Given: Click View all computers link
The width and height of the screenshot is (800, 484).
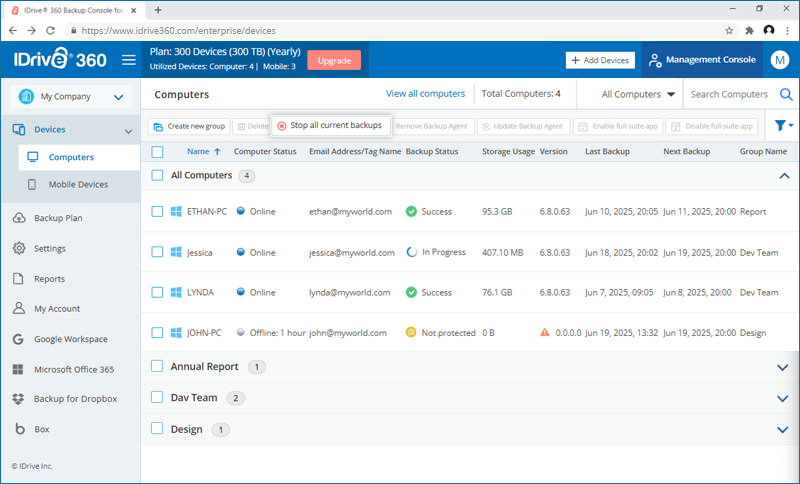Looking at the screenshot, I should tap(425, 94).
